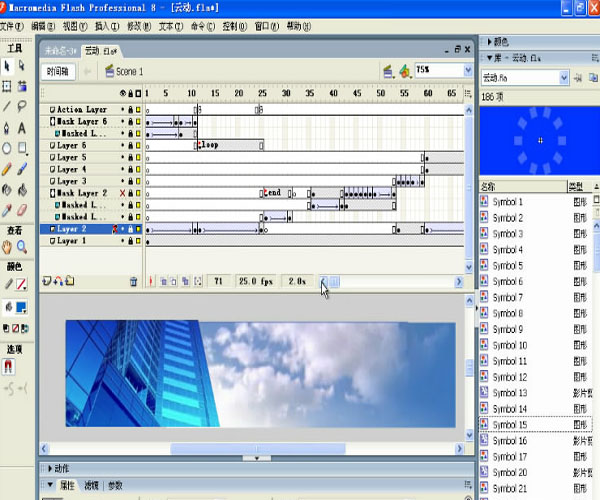600x500 pixels.
Task: Enable the Snap to Objects magnet option
Action: [x=8, y=365]
